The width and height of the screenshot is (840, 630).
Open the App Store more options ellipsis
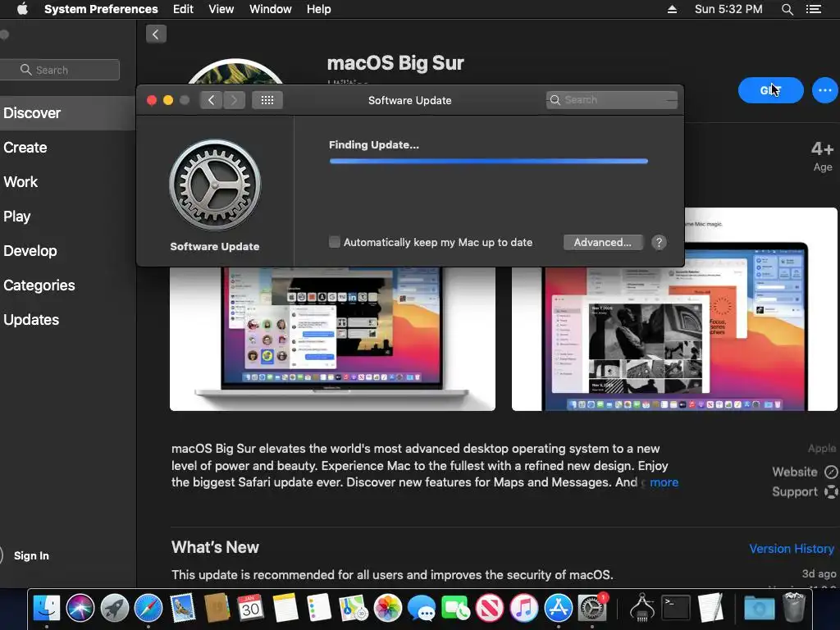point(825,90)
